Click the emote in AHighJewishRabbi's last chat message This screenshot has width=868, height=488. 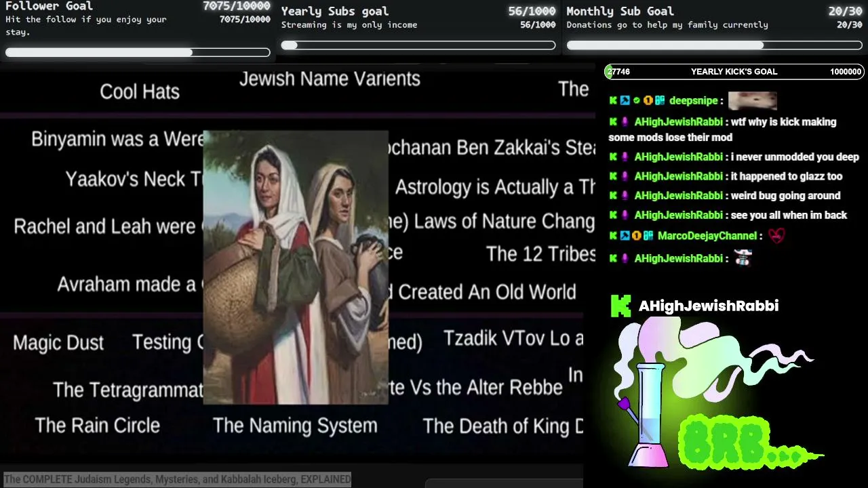pos(743,258)
